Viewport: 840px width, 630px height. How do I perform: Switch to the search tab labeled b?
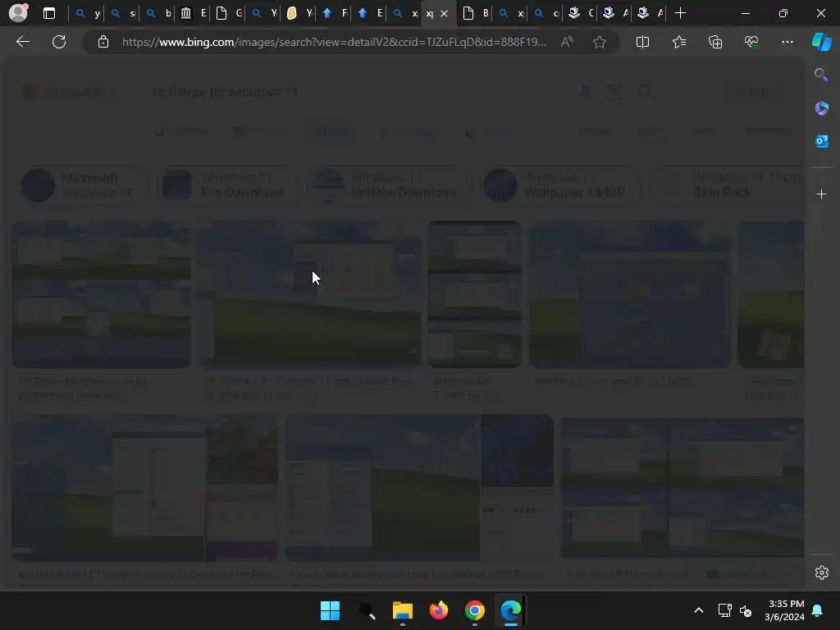click(158, 13)
